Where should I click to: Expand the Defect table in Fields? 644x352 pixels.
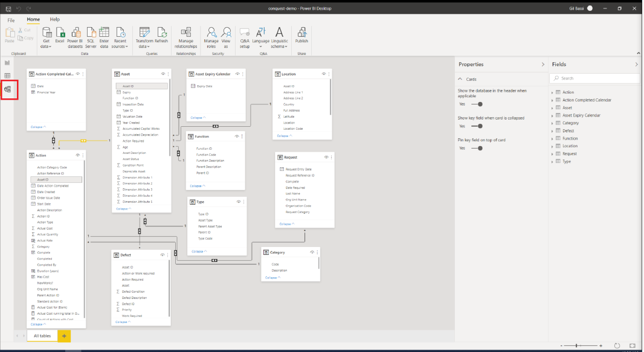(x=552, y=131)
